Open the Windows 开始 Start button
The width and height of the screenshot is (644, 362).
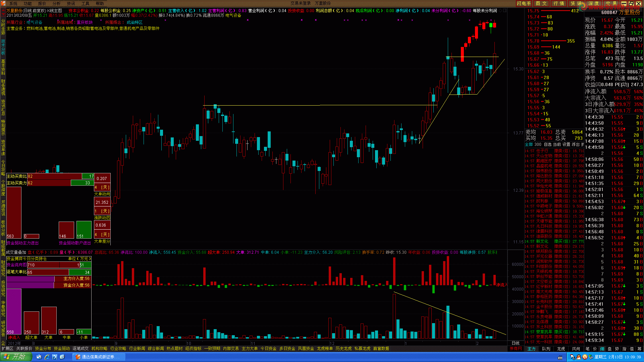coord(15,357)
